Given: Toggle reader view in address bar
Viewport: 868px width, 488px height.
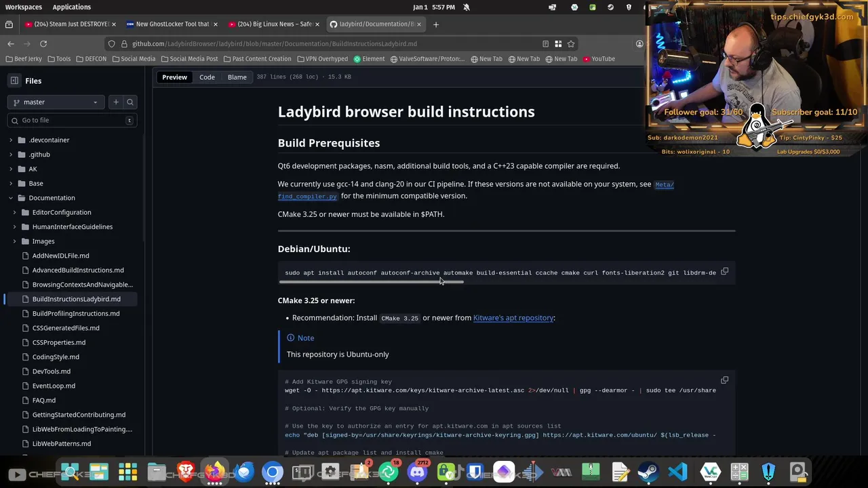Looking at the screenshot, I should point(545,44).
